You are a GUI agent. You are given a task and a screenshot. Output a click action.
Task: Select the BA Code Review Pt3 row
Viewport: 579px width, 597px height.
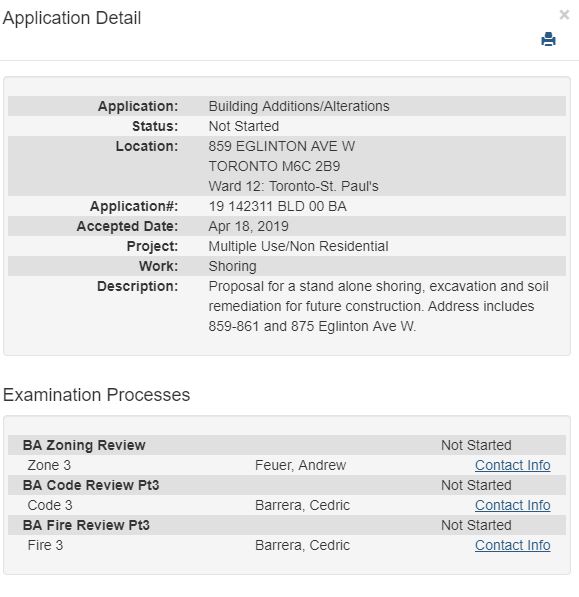pyautogui.click(x=287, y=485)
